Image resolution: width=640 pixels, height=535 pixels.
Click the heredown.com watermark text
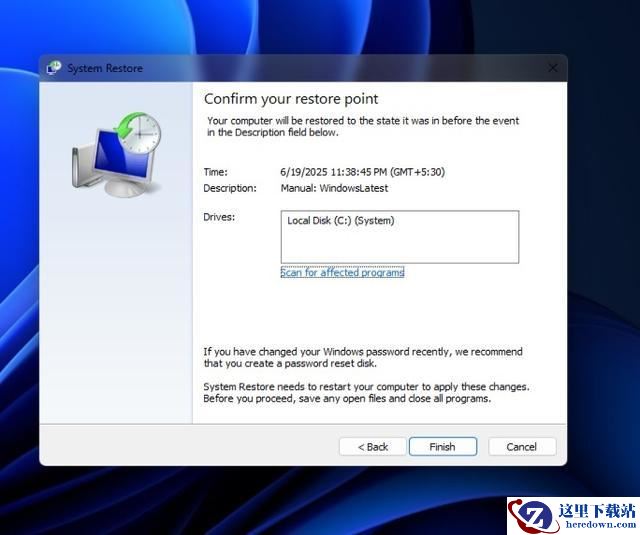coord(600,524)
